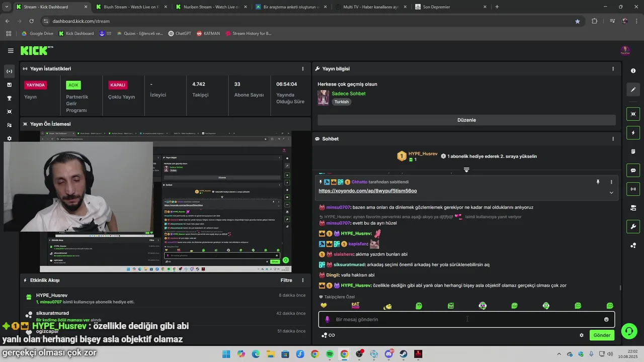Open Yayın bilgisi three-dot options menu
The width and height of the screenshot is (644, 362).
point(613,69)
